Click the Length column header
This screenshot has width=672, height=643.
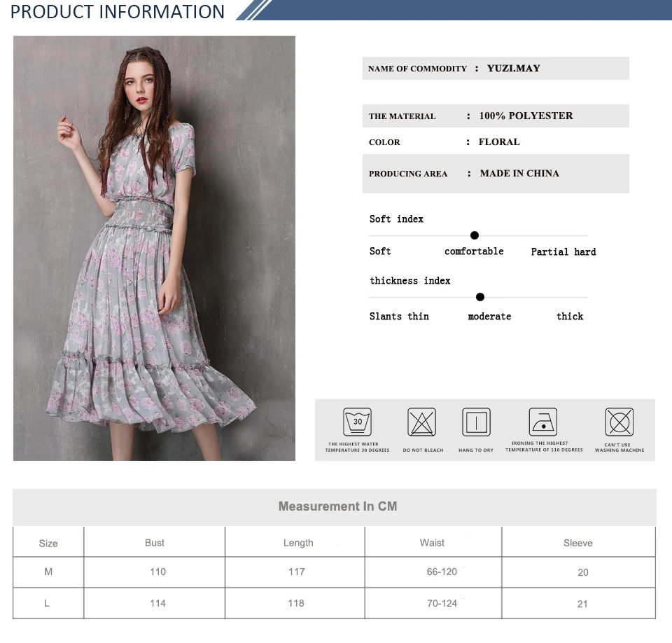tap(298, 543)
